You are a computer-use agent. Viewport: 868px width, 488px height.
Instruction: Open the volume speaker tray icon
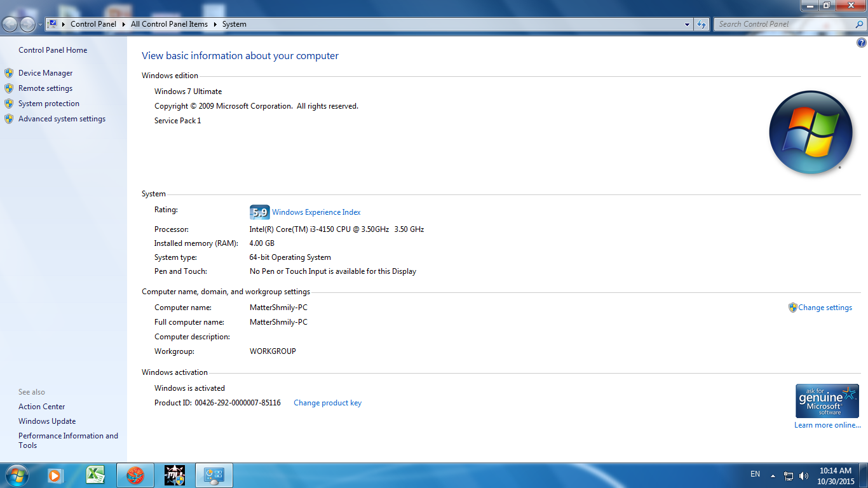(x=804, y=475)
